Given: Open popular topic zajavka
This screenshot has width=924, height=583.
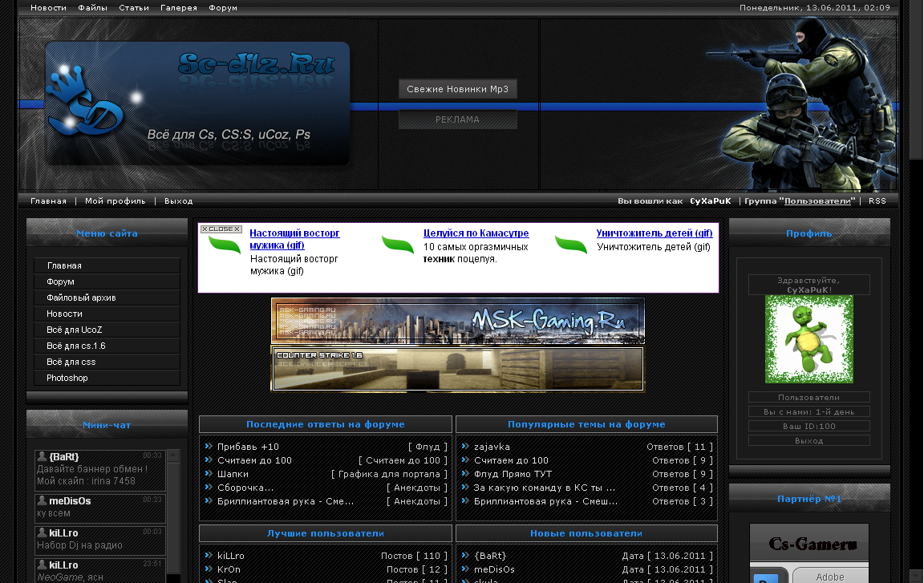Looking at the screenshot, I should 492,447.
